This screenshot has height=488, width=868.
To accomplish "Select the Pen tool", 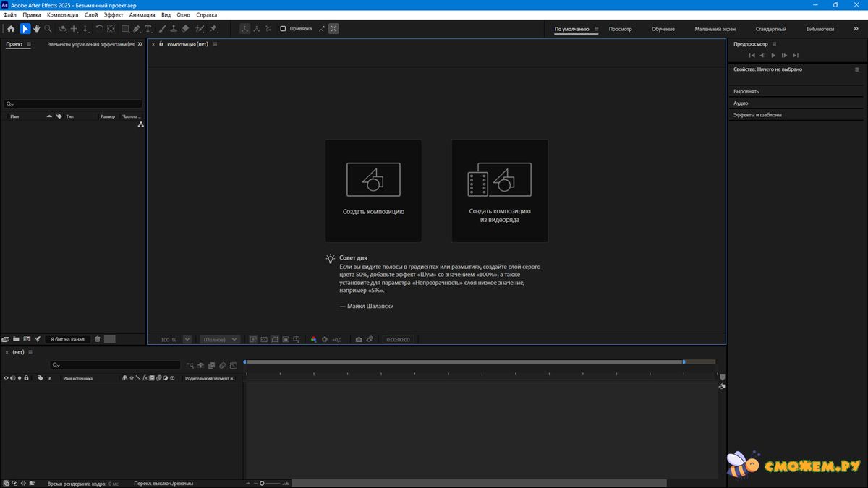I will pos(136,29).
